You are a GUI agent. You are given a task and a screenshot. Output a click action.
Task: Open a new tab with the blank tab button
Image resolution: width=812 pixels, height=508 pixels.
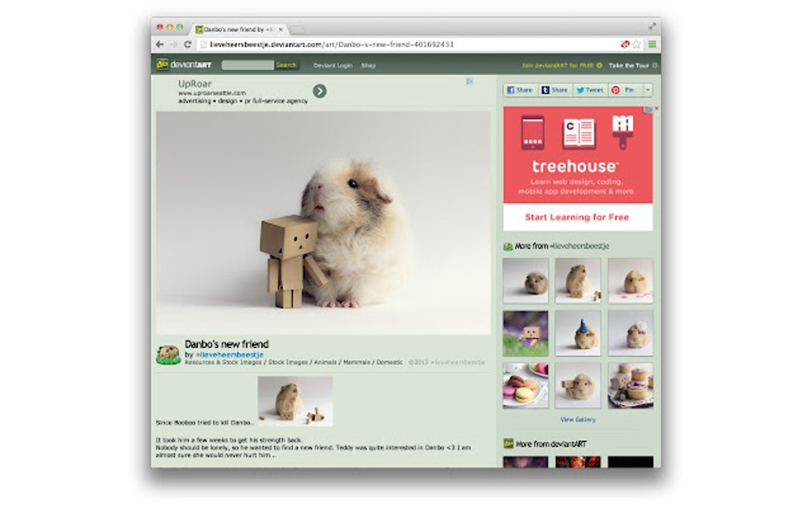point(297,29)
